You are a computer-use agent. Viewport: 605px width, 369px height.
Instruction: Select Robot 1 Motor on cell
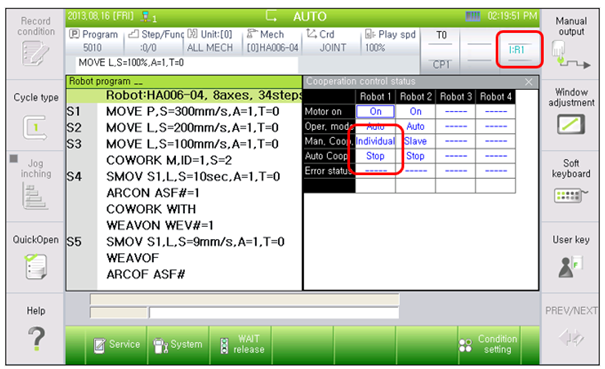coord(375,112)
